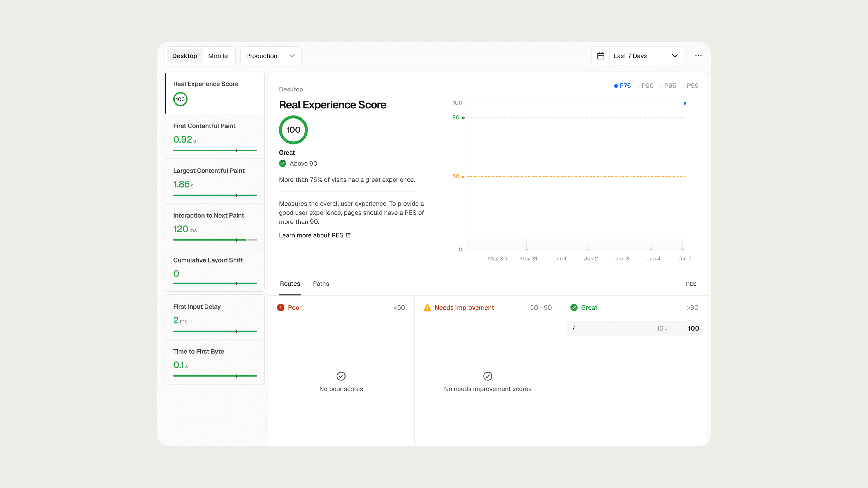The width and height of the screenshot is (868, 488).
Task: Open the / route row with score 100
Action: tap(634, 328)
